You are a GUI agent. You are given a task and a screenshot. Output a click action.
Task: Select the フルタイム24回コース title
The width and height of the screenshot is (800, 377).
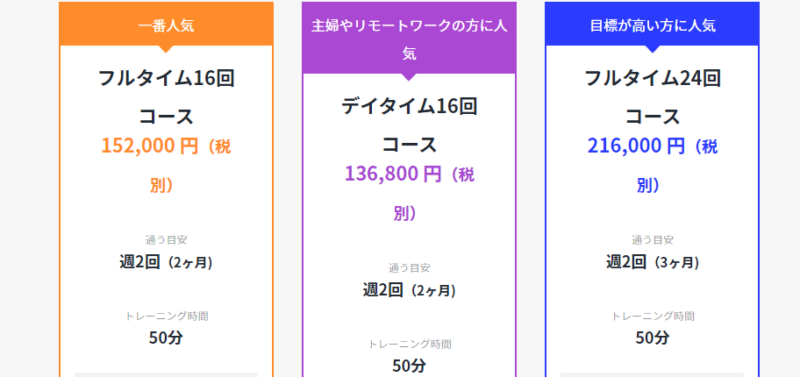tap(652, 97)
